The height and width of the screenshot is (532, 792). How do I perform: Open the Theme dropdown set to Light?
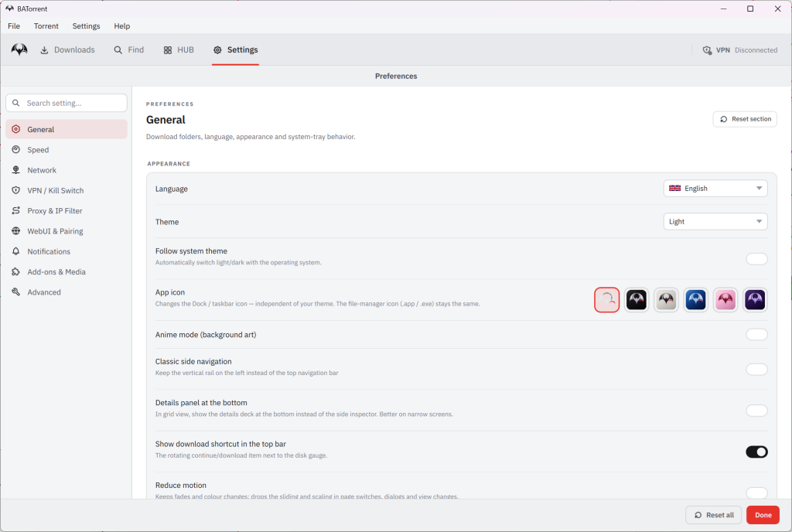pyautogui.click(x=715, y=222)
